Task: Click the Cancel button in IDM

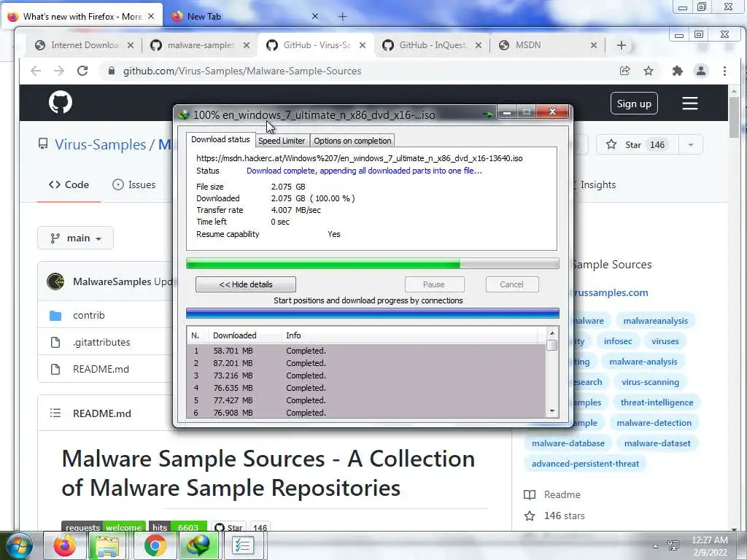Action: 511,284
